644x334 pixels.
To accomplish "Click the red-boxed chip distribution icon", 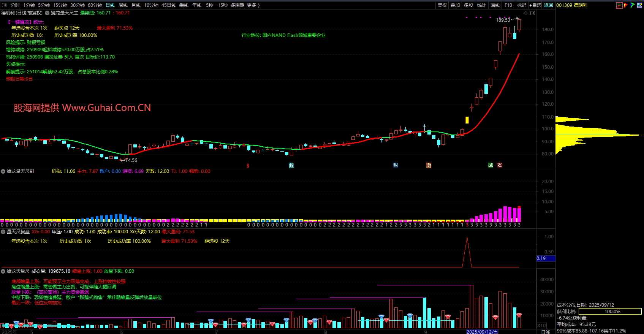I will (619, 5).
